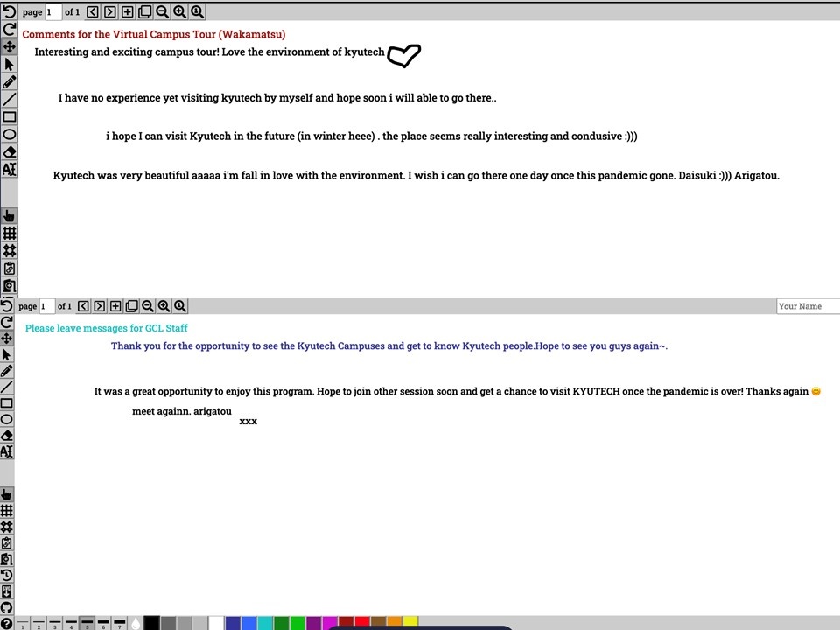Toggle grid display on Campus Tour board
The image size is (840, 630).
[x=9, y=233]
